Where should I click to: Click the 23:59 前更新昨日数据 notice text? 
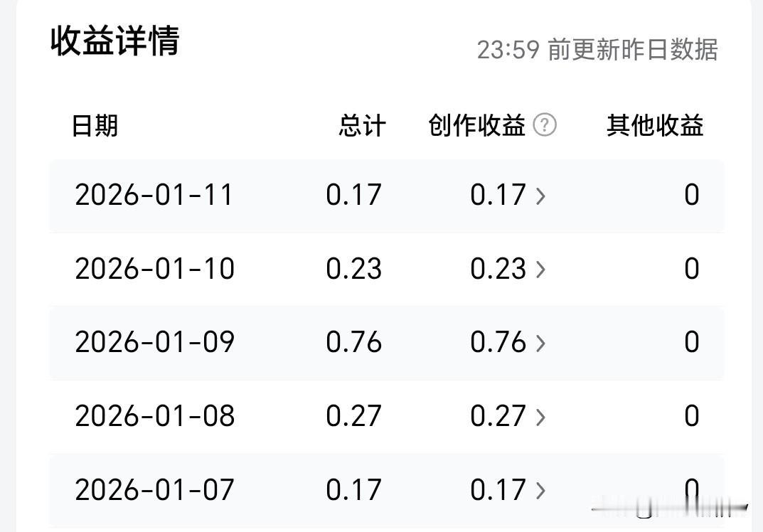pyautogui.click(x=597, y=50)
